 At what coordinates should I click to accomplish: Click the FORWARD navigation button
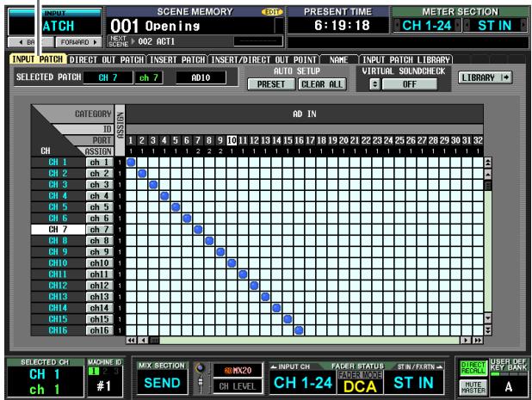(x=78, y=42)
